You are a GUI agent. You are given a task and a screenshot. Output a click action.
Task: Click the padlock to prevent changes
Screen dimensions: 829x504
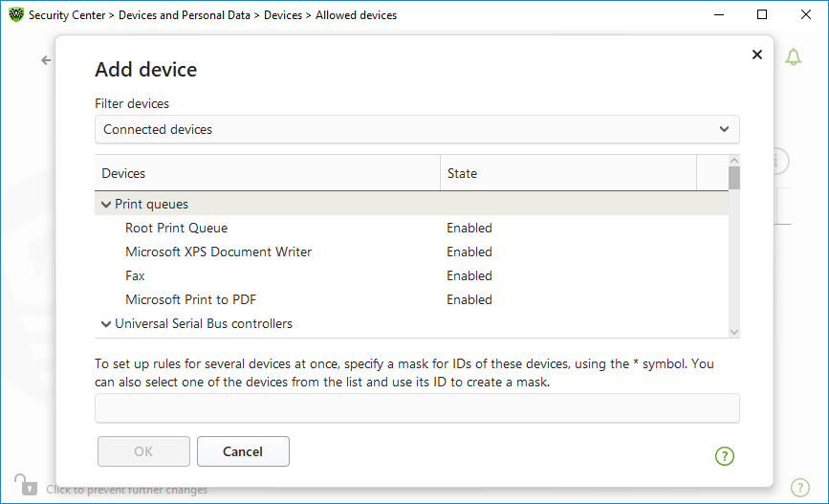(26, 485)
